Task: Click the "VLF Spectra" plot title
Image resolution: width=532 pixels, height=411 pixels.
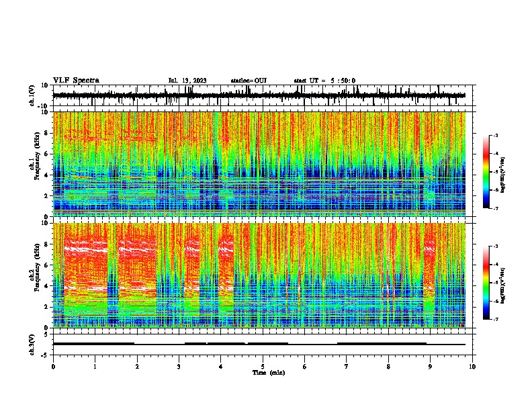Action: (x=76, y=81)
